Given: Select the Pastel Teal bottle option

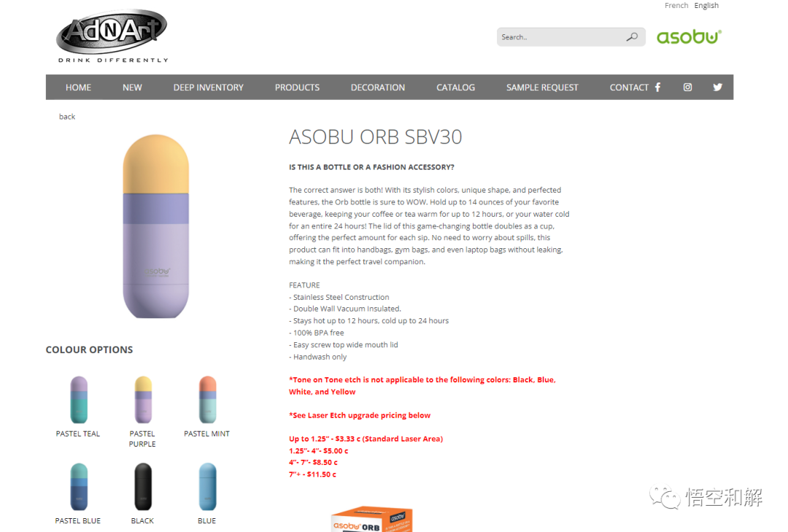Looking at the screenshot, I should [x=78, y=400].
